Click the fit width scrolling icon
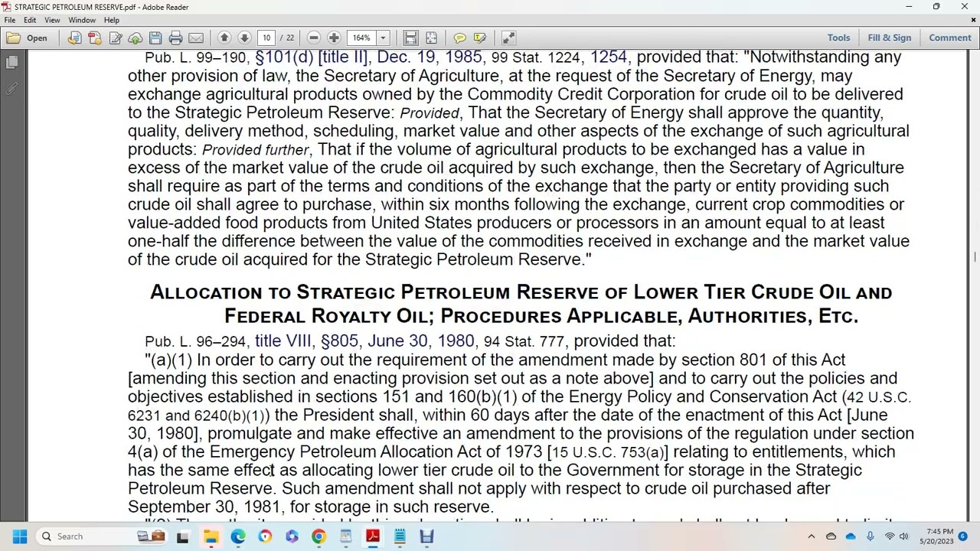Image resolution: width=980 pixels, height=551 pixels. click(x=410, y=37)
